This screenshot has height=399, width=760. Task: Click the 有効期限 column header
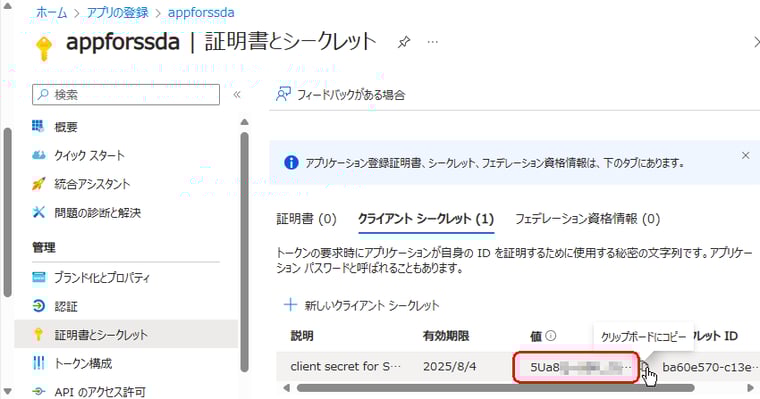pos(446,336)
